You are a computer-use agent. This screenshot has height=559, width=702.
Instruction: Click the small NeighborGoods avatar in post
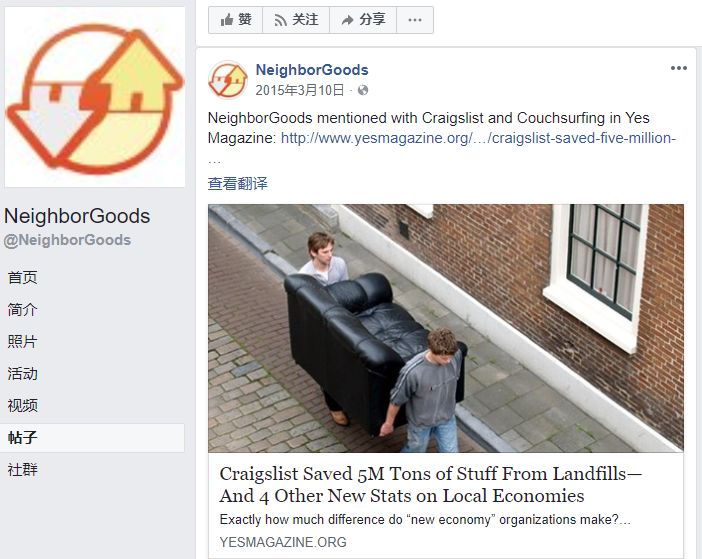point(228,80)
